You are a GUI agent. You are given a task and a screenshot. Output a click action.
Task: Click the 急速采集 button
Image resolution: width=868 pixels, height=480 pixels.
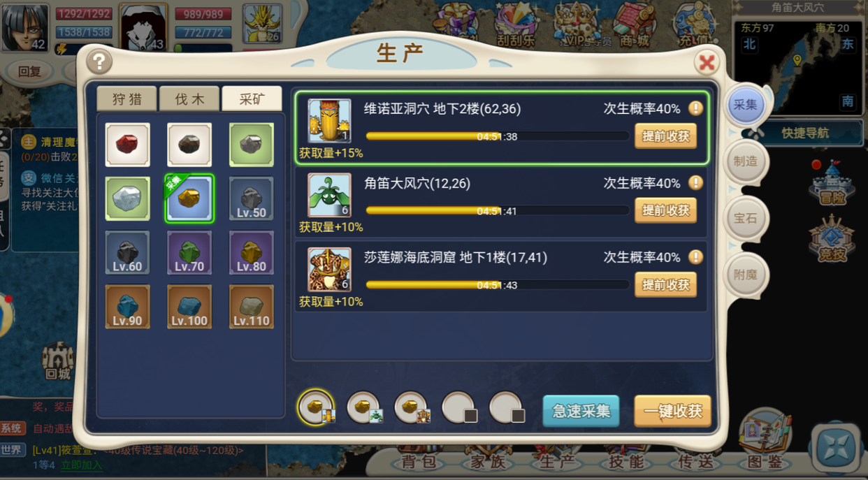[581, 411]
